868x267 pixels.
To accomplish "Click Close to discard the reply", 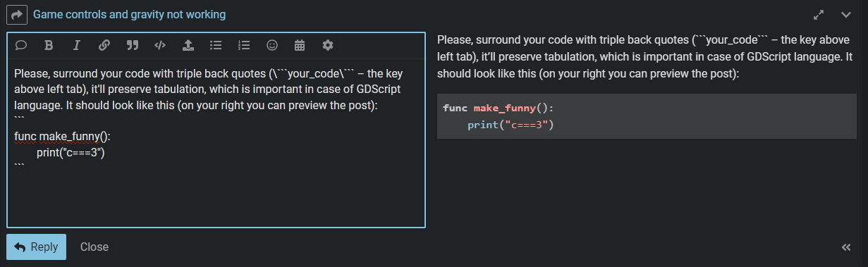I will [94, 247].
